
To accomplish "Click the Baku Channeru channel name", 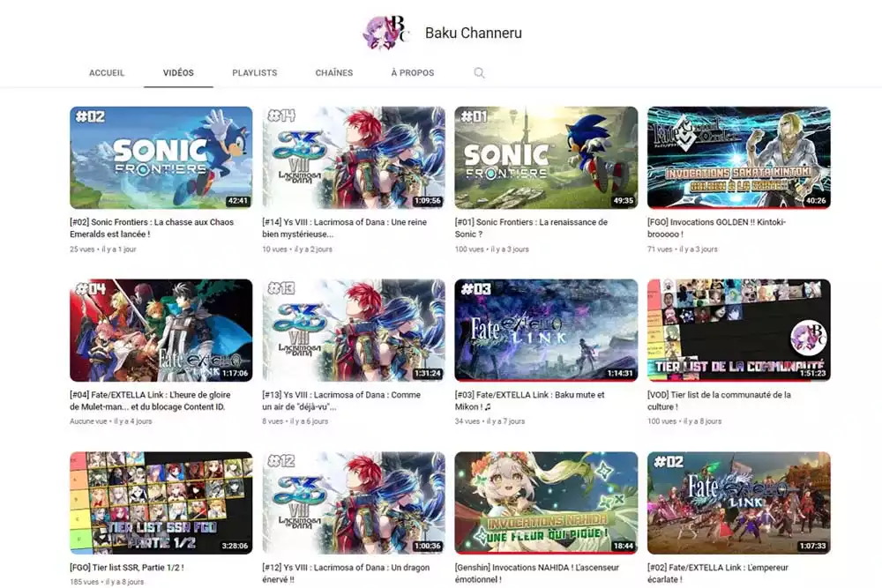I will coord(473,33).
